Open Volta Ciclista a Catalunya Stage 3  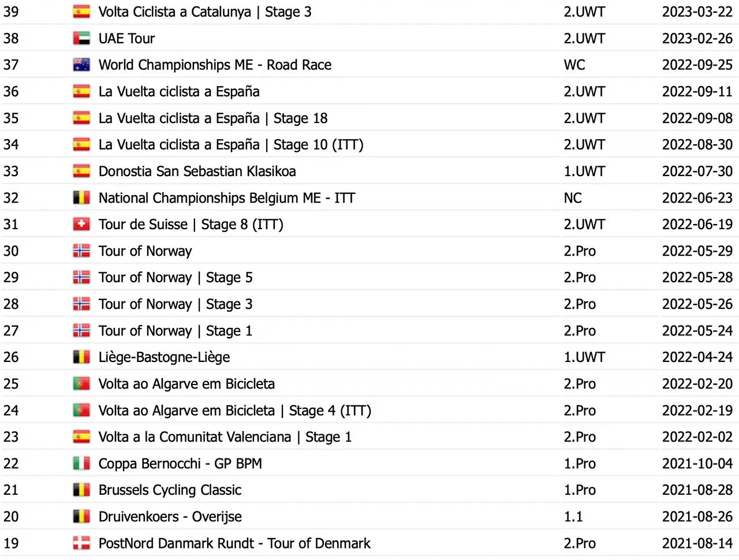coord(205,12)
